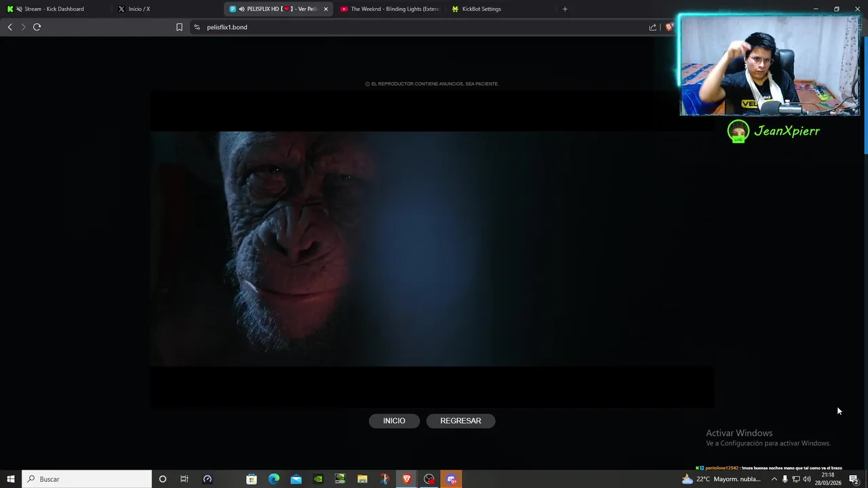Switch to the Stream - Kick Dashboard tab
The width and height of the screenshot is (868, 488).
[x=54, y=9]
